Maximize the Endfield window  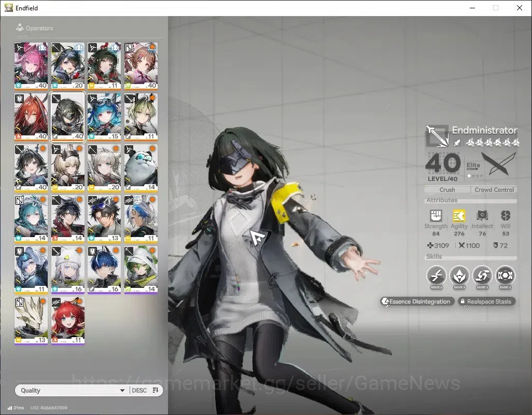point(496,8)
